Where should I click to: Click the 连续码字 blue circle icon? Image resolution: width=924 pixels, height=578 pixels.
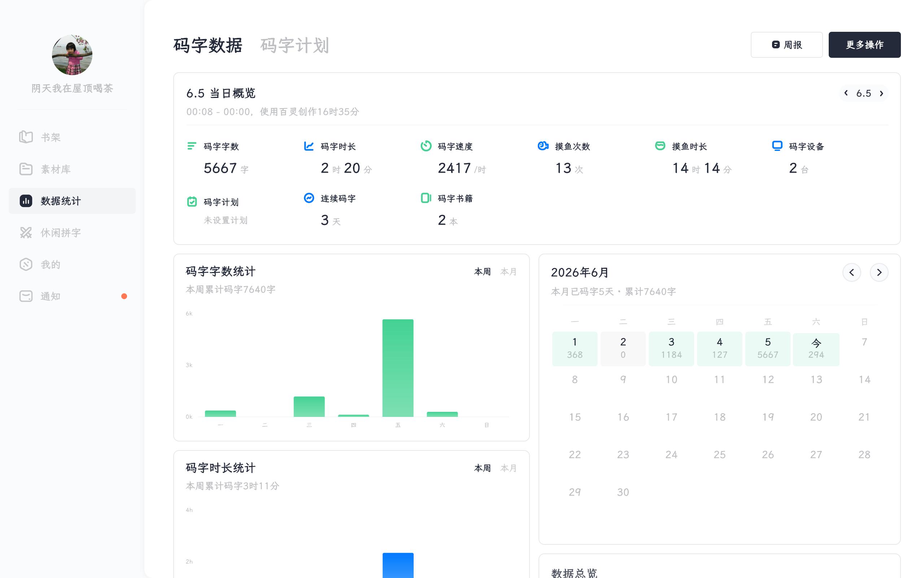click(309, 198)
